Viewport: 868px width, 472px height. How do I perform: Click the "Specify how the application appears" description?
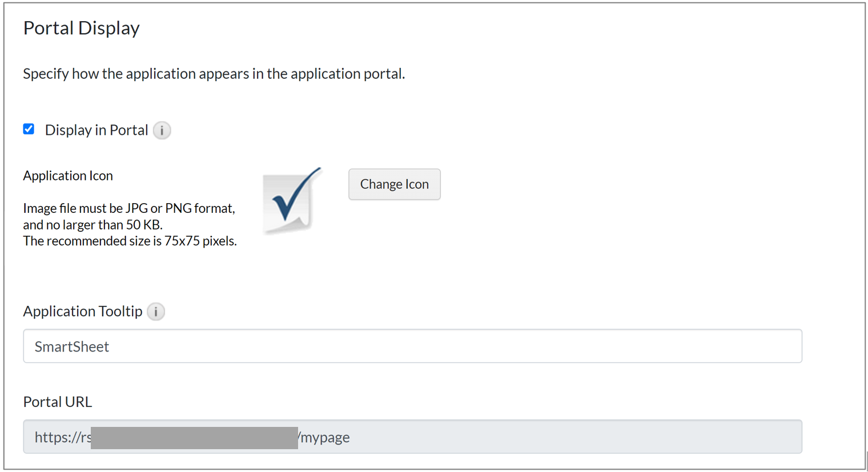(214, 74)
